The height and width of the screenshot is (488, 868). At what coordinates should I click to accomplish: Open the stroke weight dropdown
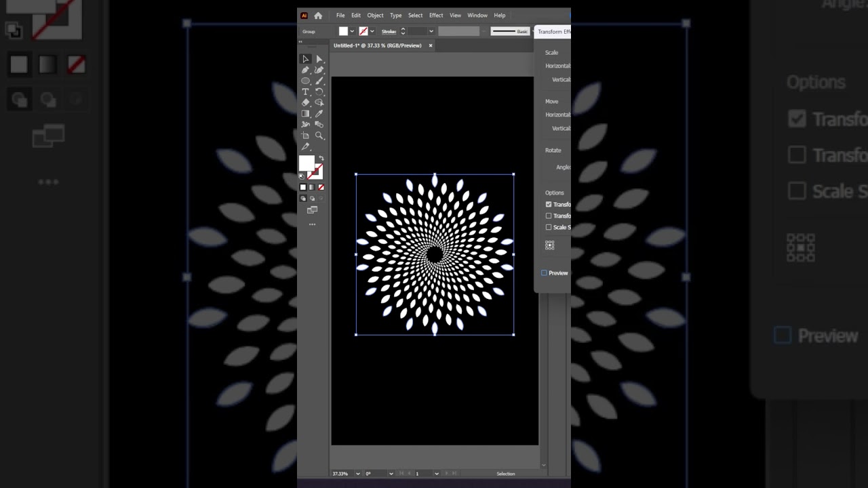pyautogui.click(x=431, y=31)
